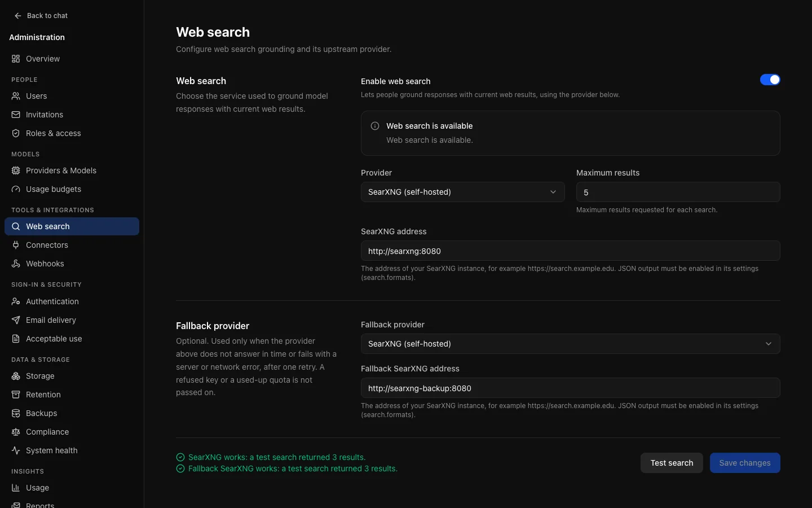The image size is (812, 508).
Task: Click the Maximum results input field
Action: click(x=678, y=192)
